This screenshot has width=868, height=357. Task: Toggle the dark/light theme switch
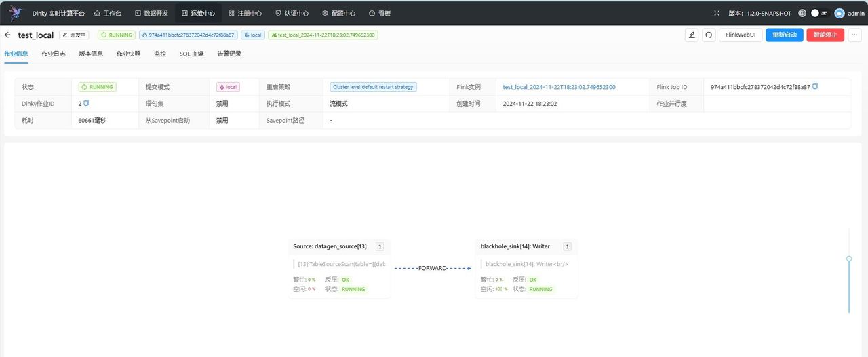pos(819,13)
